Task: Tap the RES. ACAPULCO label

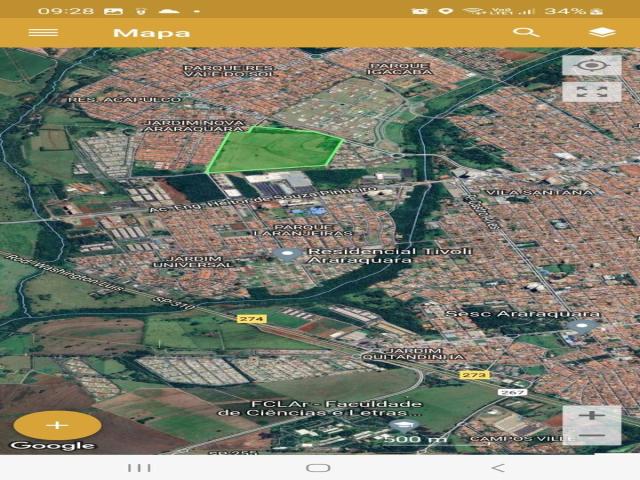Action: pos(124,100)
